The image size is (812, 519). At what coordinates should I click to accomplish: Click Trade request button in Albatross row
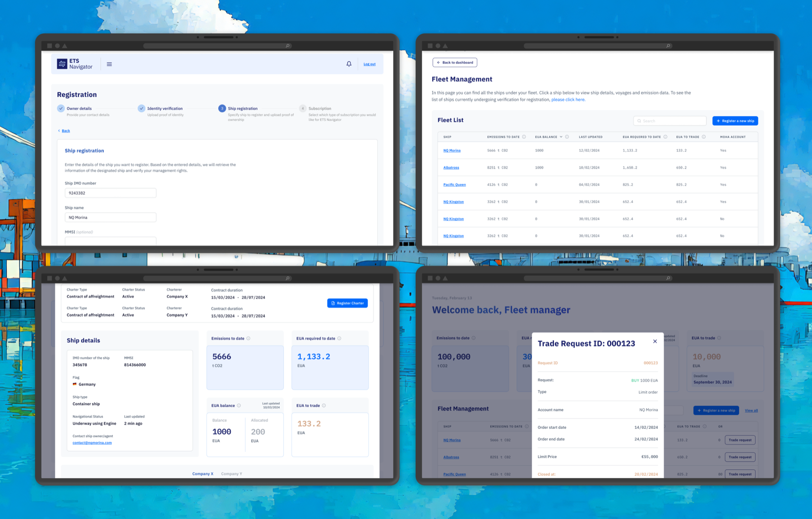[740, 457]
